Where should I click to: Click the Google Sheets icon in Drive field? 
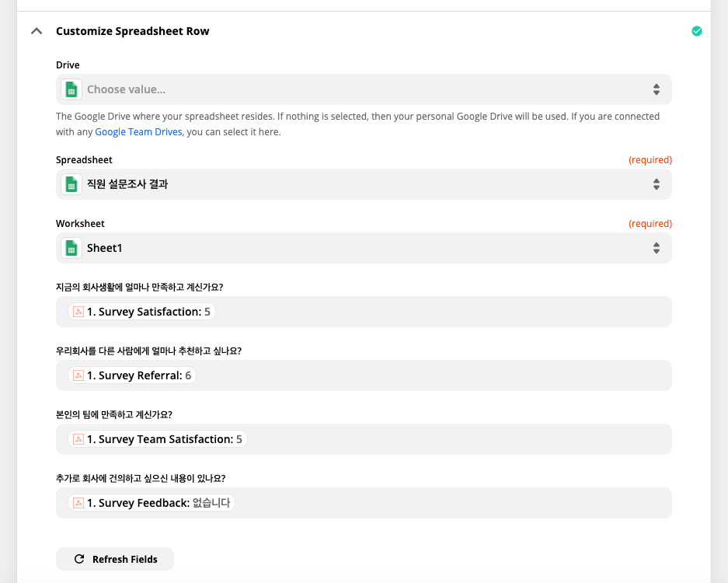click(x=71, y=89)
